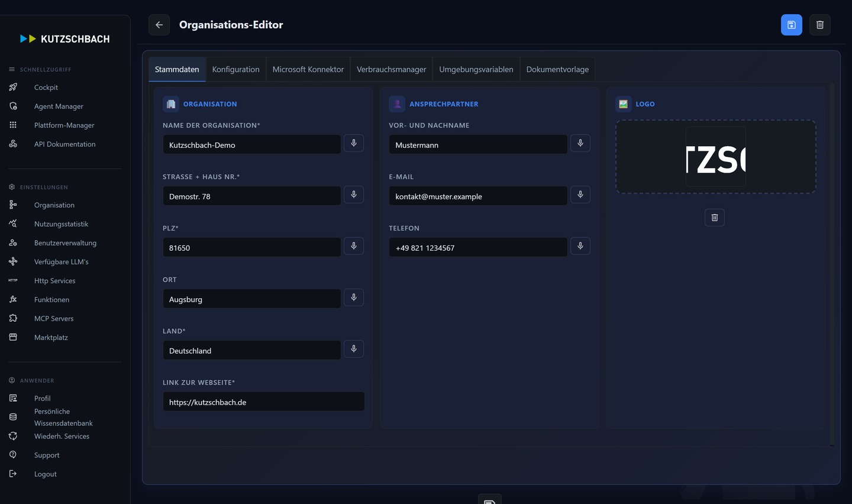Click the Kutzschbach logo in sidebar
The image size is (852, 504).
click(x=64, y=39)
